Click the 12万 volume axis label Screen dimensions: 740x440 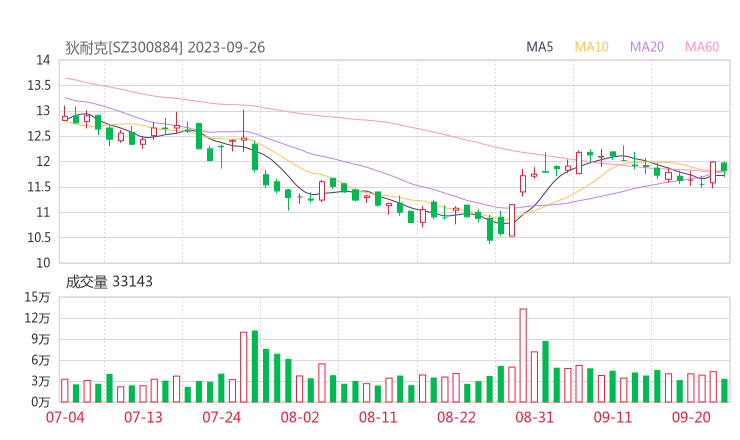coord(37,318)
